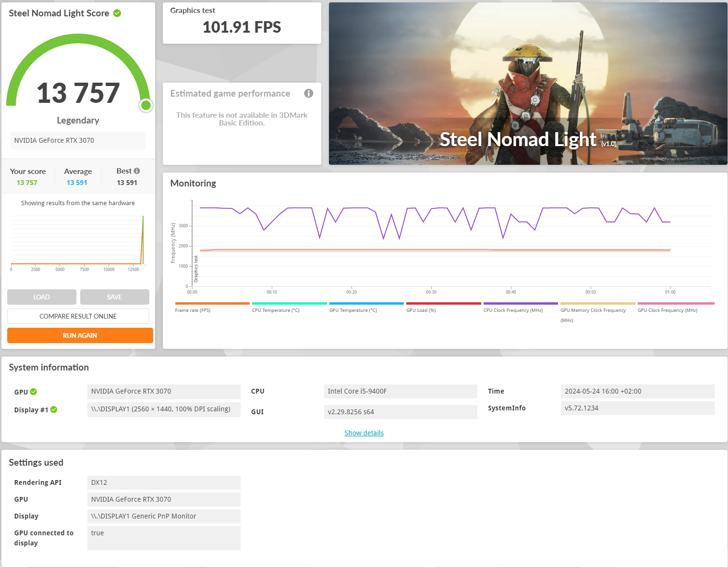The height and width of the screenshot is (568, 728).
Task: Toggle the GPU Temperature (°C) legend series
Action: pyautogui.click(x=366, y=308)
